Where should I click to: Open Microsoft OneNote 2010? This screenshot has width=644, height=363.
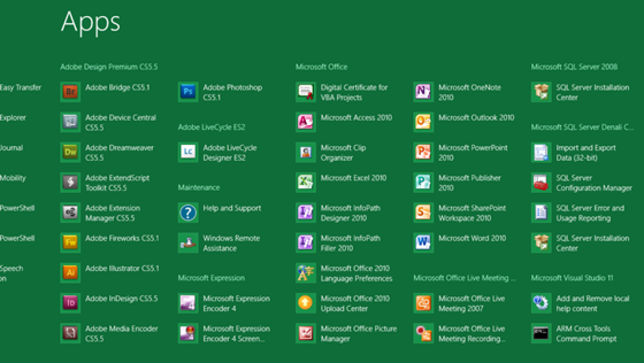[x=458, y=92]
